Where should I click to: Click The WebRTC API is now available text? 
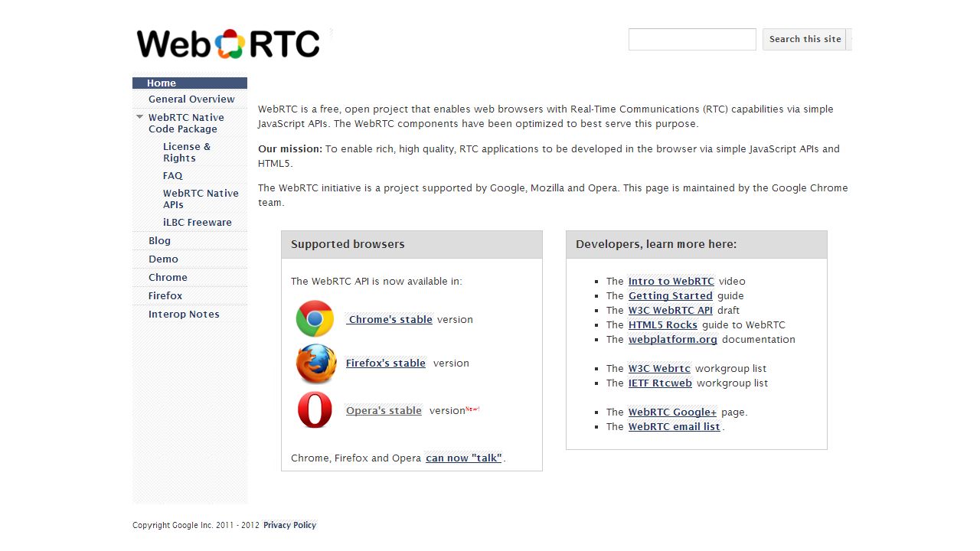(377, 282)
